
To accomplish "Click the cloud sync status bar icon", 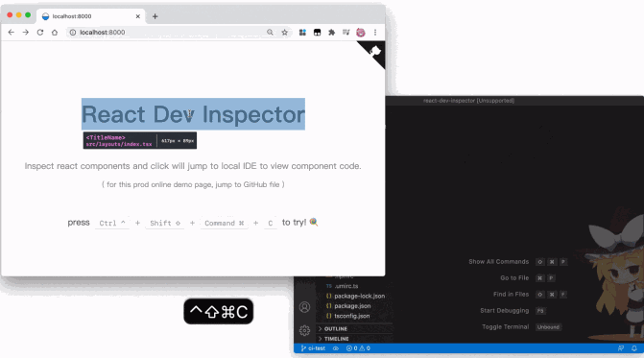I will click(336, 348).
